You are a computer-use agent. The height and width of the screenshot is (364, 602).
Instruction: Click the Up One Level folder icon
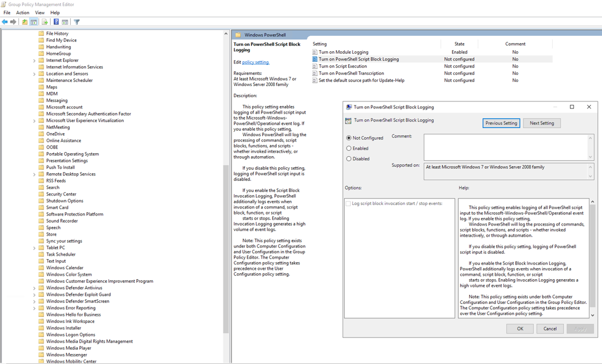(25, 22)
